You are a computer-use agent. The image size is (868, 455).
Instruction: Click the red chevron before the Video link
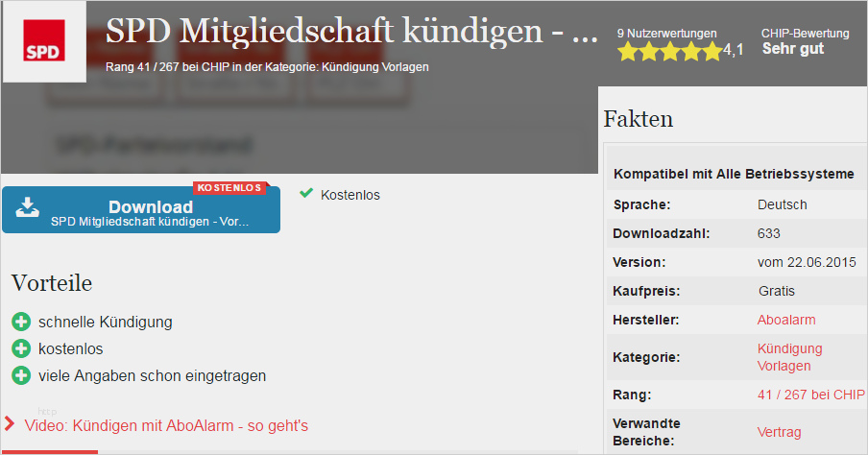(x=9, y=424)
